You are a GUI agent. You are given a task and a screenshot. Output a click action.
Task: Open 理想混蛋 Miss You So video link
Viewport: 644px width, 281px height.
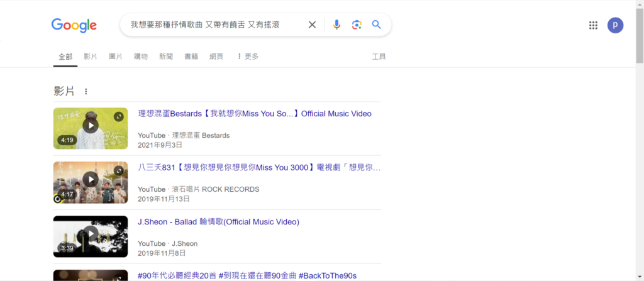tap(255, 114)
